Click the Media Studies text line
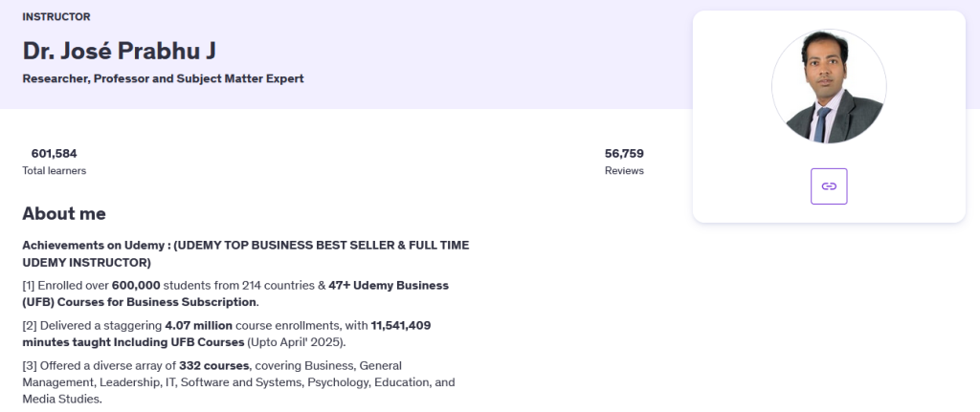 (x=62, y=399)
